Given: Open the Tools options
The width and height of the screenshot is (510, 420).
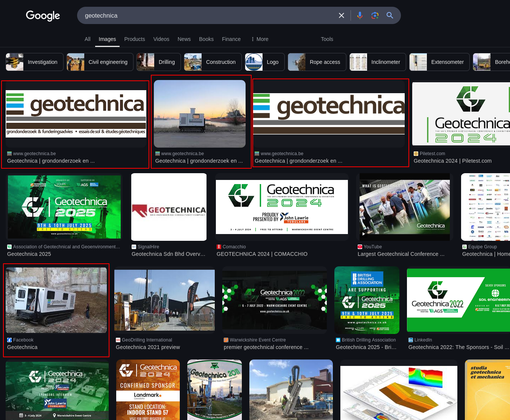Looking at the screenshot, I should click(x=327, y=39).
